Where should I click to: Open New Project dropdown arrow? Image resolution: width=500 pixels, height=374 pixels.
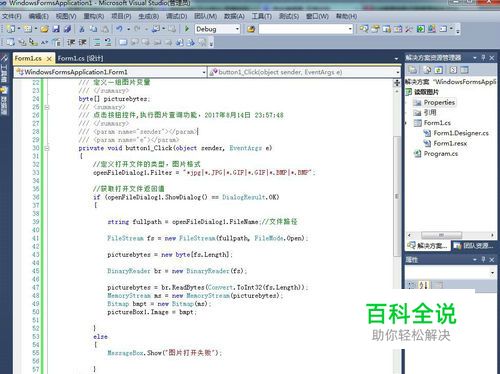click(x=19, y=29)
